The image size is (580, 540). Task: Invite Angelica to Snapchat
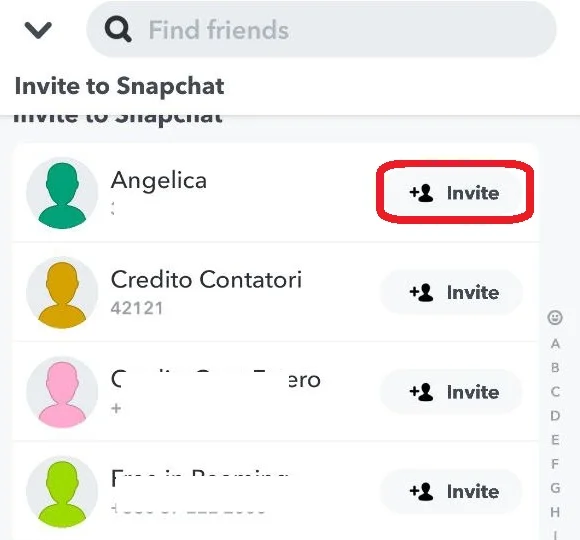pos(454,193)
